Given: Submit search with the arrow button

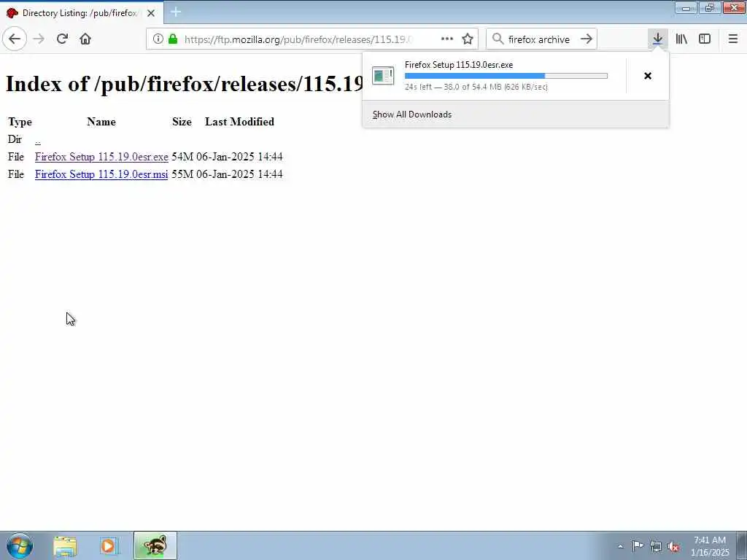Looking at the screenshot, I should pos(587,39).
